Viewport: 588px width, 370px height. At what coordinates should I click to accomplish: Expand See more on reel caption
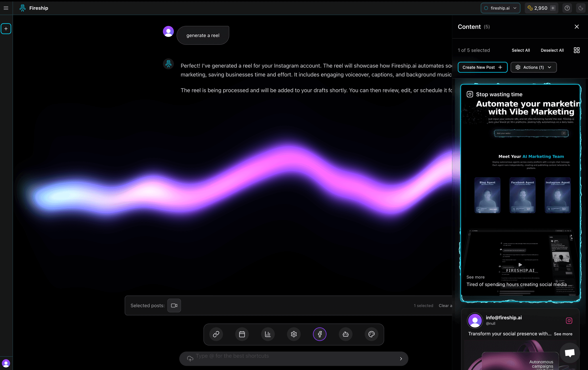(475, 277)
